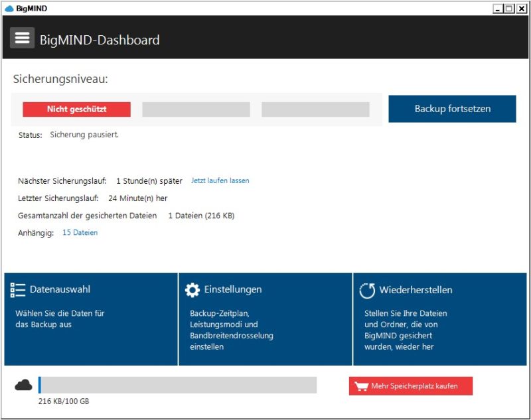
Task: Buy more storage via Mehr Speicherplatz kaufen
Action: pos(411,386)
